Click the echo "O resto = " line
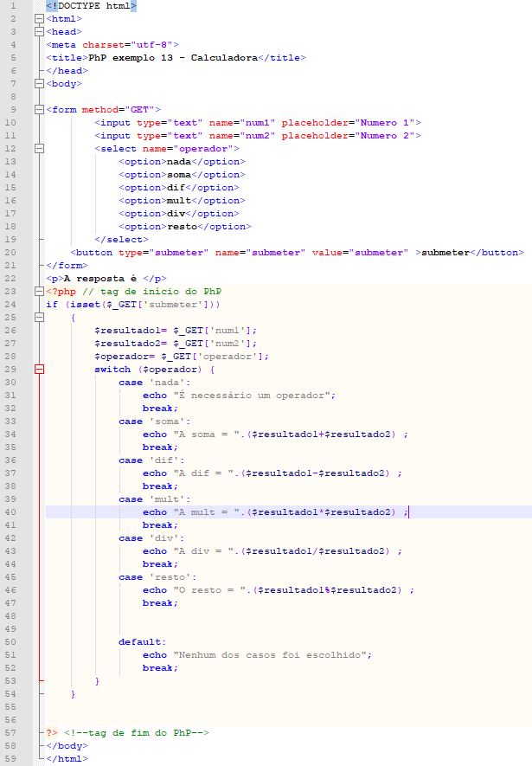 click(279, 590)
